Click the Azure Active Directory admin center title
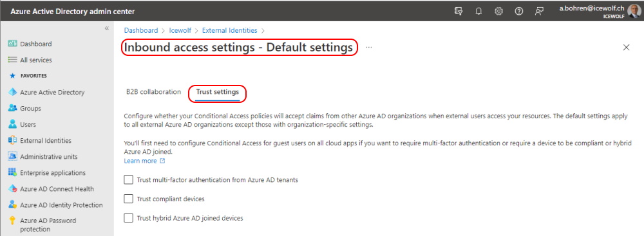The height and width of the screenshot is (236, 644). pos(72,12)
